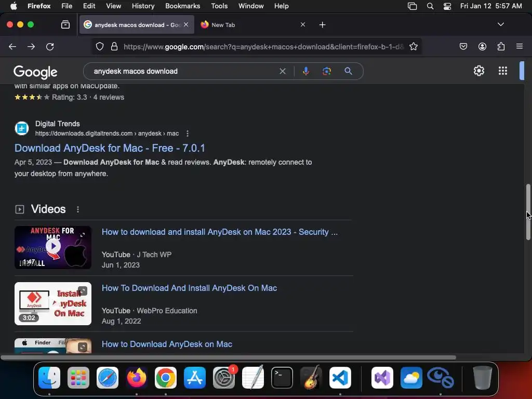Image resolution: width=532 pixels, height=399 pixels.
Task: Search by image with Google Lens
Action: (x=327, y=71)
